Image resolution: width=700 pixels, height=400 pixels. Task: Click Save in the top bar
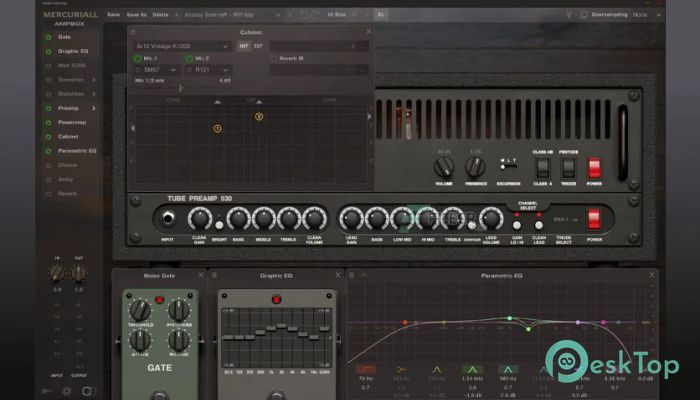tap(113, 15)
